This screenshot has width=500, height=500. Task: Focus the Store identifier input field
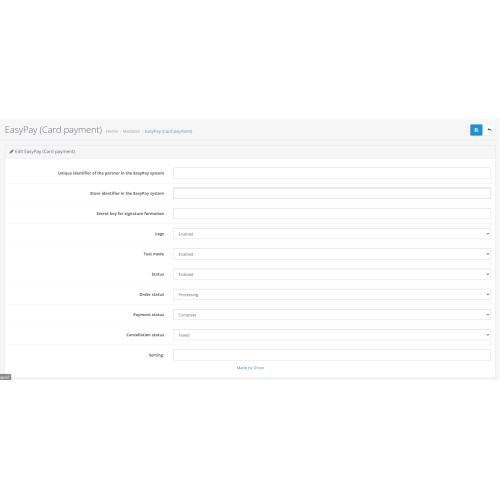[x=332, y=193]
